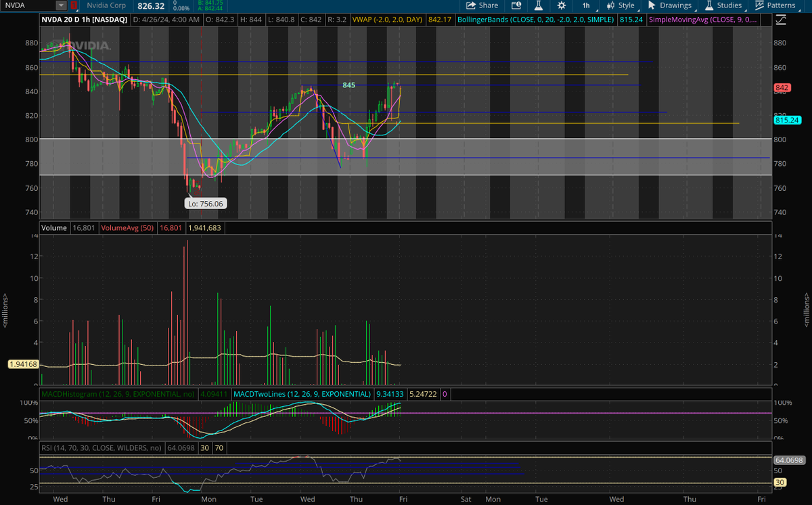Click the 1.94168 volume axis tag
Image resolution: width=812 pixels, height=505 pixels.
tap(23, 364)
